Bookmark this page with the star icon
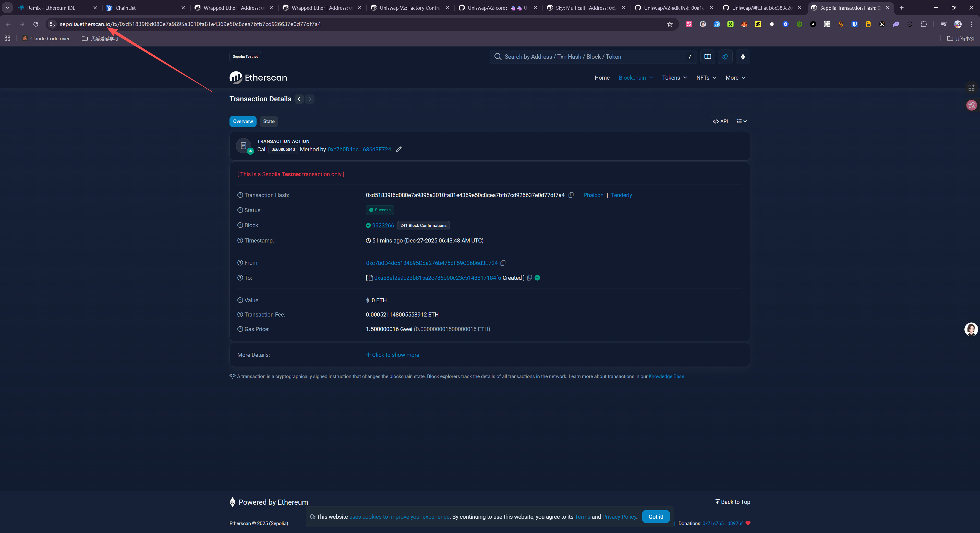The width and height of the screenshot is (980, 533). tap(670, 24)
